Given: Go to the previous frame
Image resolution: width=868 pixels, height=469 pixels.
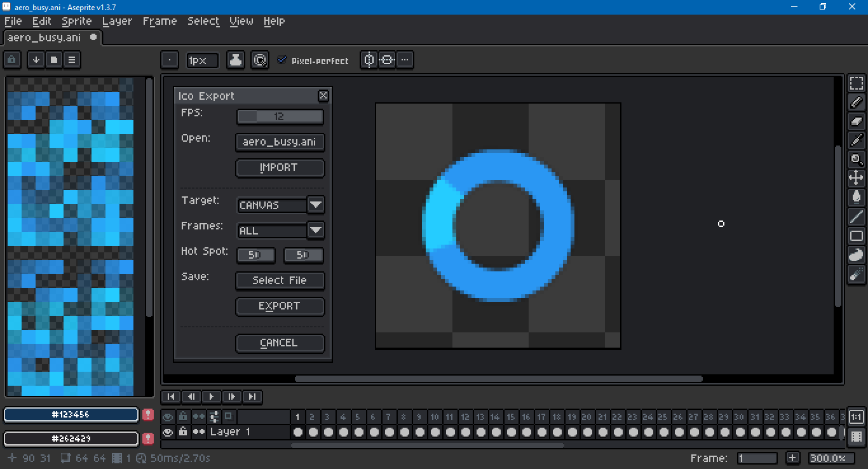Looking at the screenshot, I should point(191,397).
